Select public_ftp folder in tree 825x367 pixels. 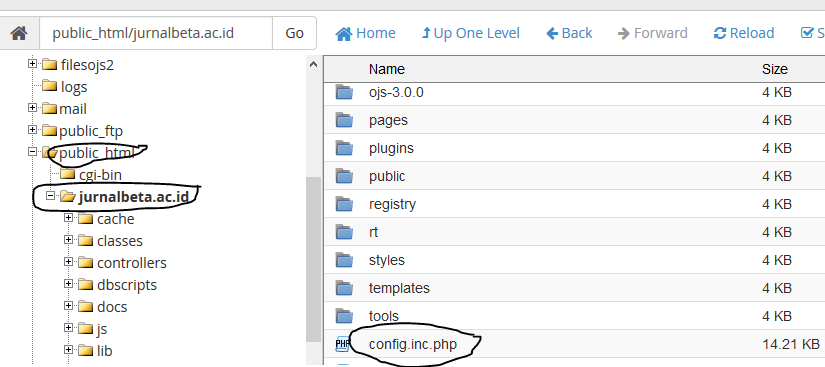click(91, 131)
